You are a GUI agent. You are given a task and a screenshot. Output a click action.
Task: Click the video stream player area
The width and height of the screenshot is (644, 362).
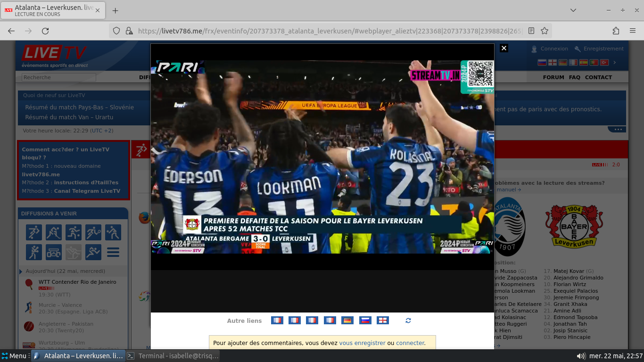click(322, 157)
